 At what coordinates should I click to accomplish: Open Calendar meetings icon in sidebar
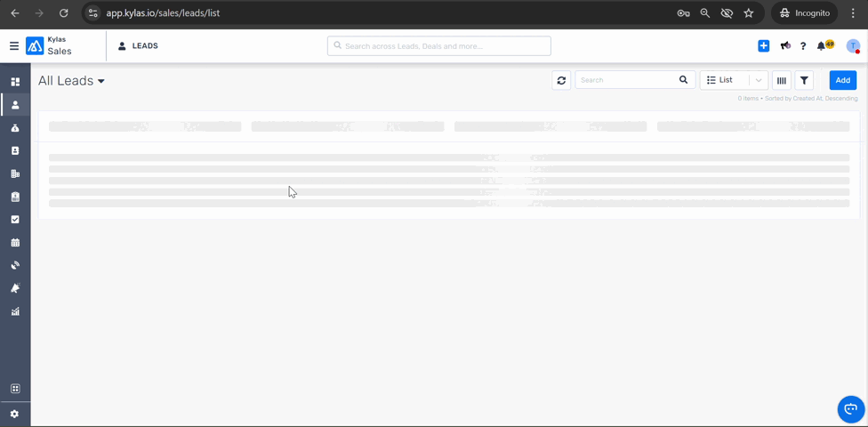coord(15,243)
